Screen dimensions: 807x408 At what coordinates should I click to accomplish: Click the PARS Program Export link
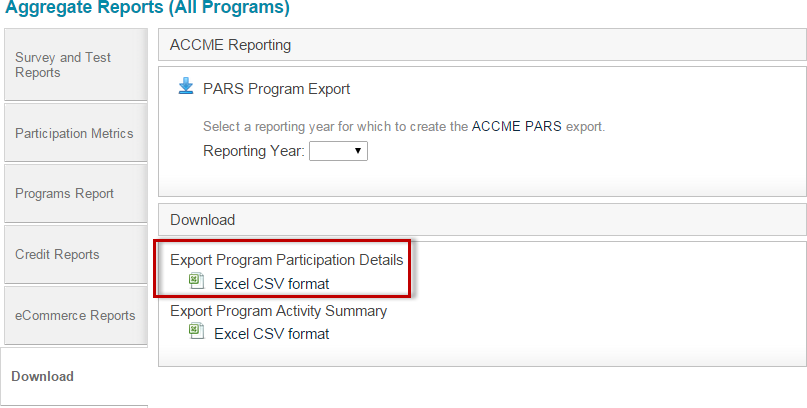click(x=276, y=89)
